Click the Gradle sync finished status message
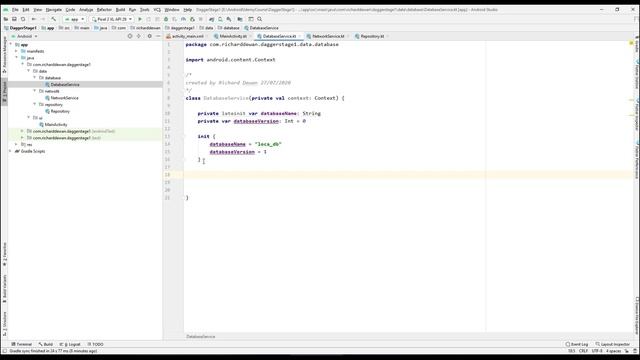The image size is (640, 360). click(53, 351)
